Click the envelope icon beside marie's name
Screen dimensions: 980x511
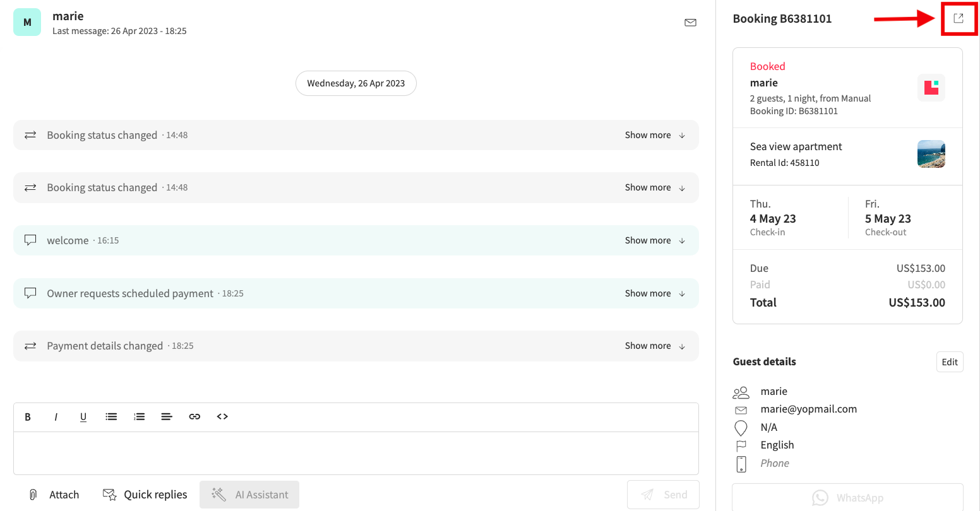[x=690, y=23]
